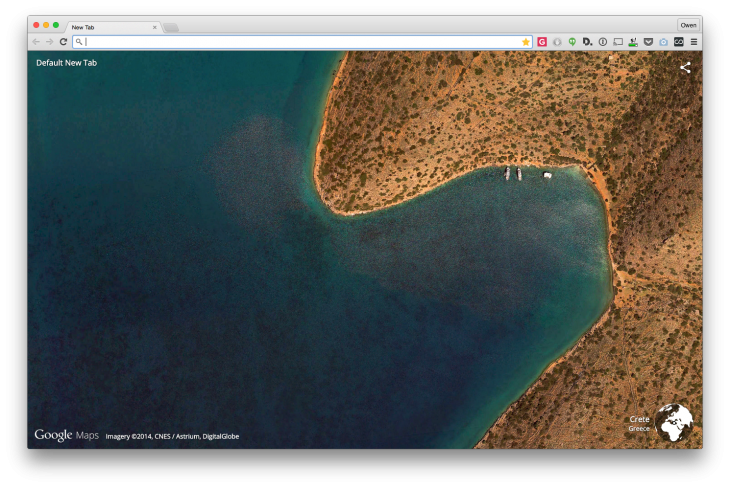Click the search magnifier in the address bar
The width and height of the screenshot is (730, 488).
click(79, 42)
